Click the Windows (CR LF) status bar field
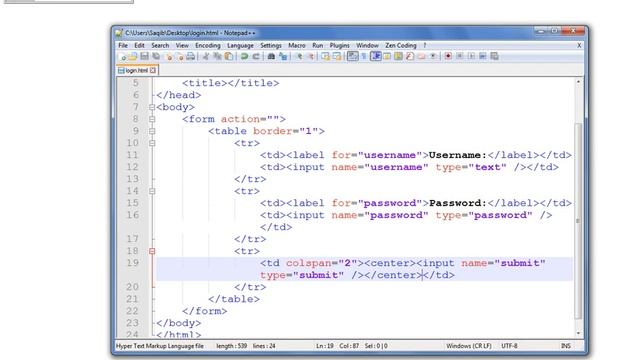The width and height of the screenshot is (640, 360). pyautogui.click(x=469, y=346)
